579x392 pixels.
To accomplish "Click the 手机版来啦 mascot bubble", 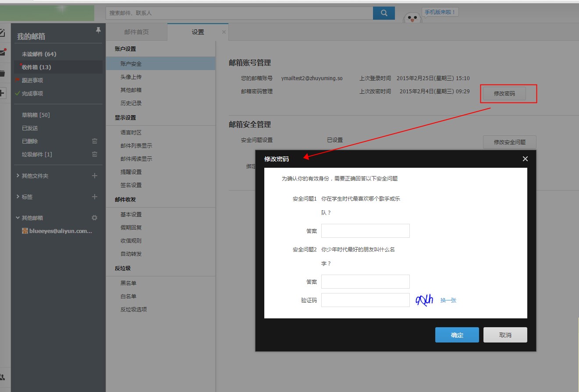I will click(x=440, y=12).
